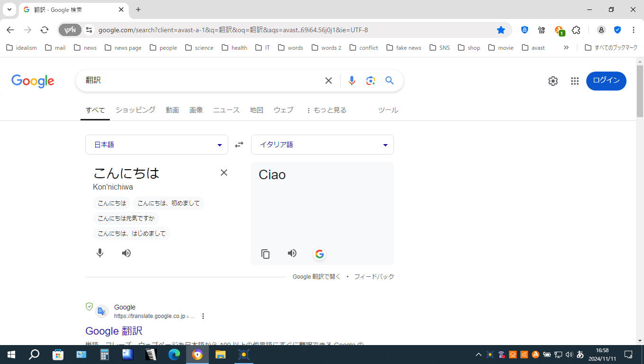Show more hidden bookmark folders
644x364 pixels.
coord(566,47)
